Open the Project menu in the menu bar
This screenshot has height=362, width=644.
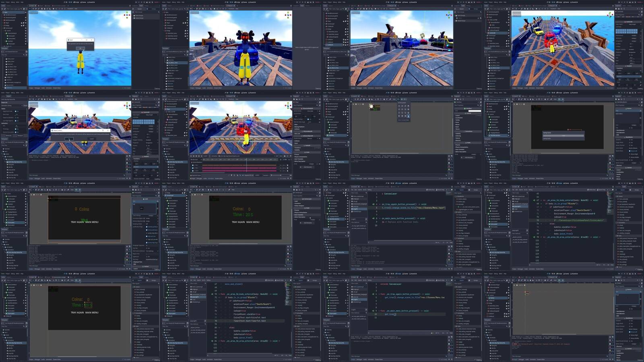tap(8, 2)
